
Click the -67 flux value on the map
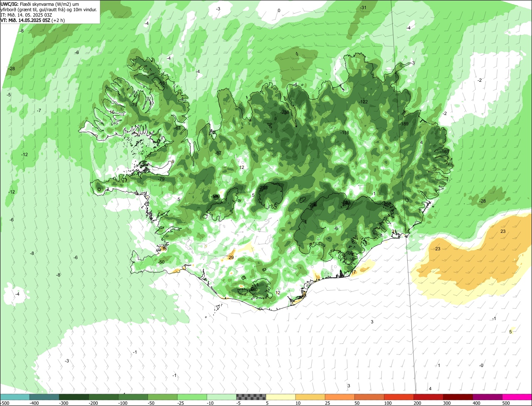(178, 128)
